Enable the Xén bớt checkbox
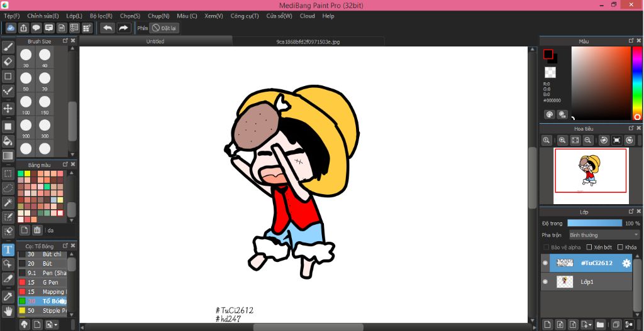644x331 pixels. point(589,247)
